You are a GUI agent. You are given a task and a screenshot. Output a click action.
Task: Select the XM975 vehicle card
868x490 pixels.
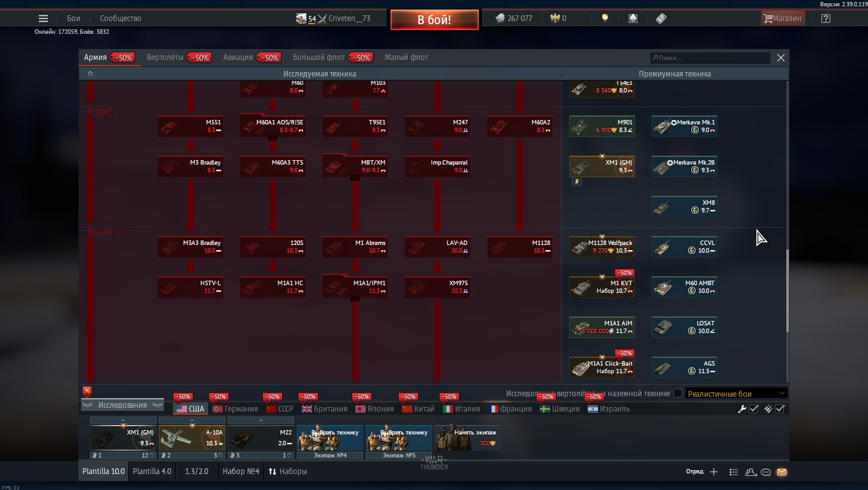[x=437, y=287]
